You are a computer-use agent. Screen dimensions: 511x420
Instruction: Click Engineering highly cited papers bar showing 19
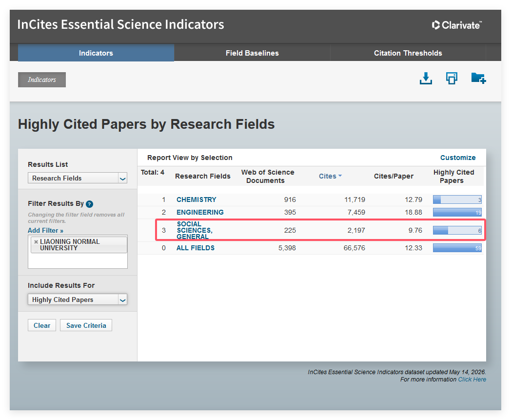(x=457, y=212)
